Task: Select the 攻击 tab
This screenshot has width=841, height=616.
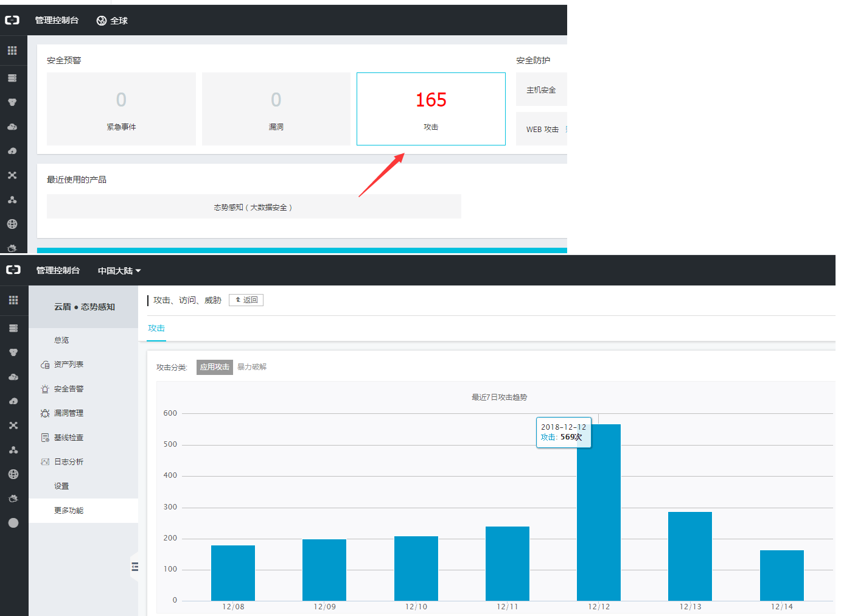Action: coord(156,328)
